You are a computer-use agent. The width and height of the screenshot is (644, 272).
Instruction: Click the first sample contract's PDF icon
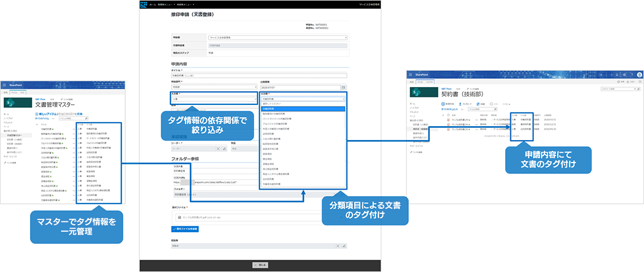(x=448, y=119)
